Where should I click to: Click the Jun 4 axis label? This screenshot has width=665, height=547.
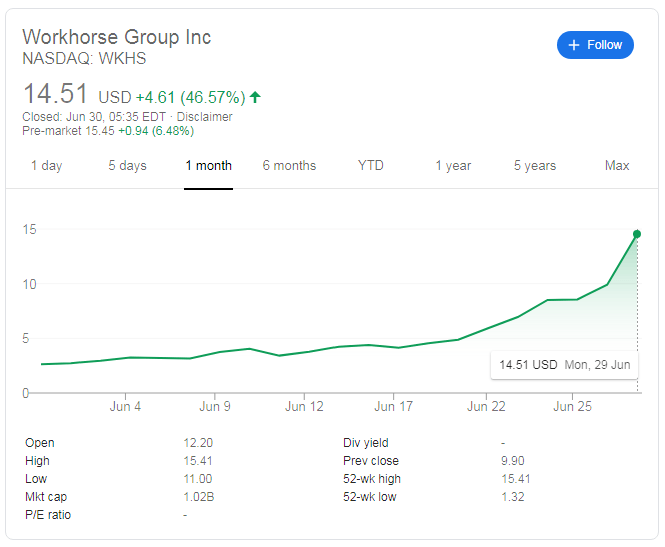coord(125,407)
